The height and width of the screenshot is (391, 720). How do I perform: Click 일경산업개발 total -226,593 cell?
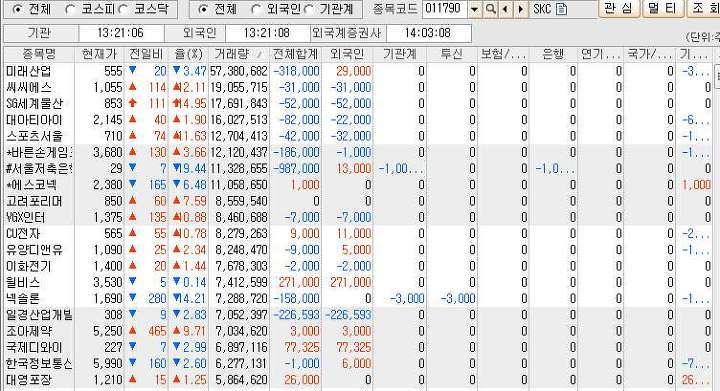pyautogui.click(x=296, y=315)
